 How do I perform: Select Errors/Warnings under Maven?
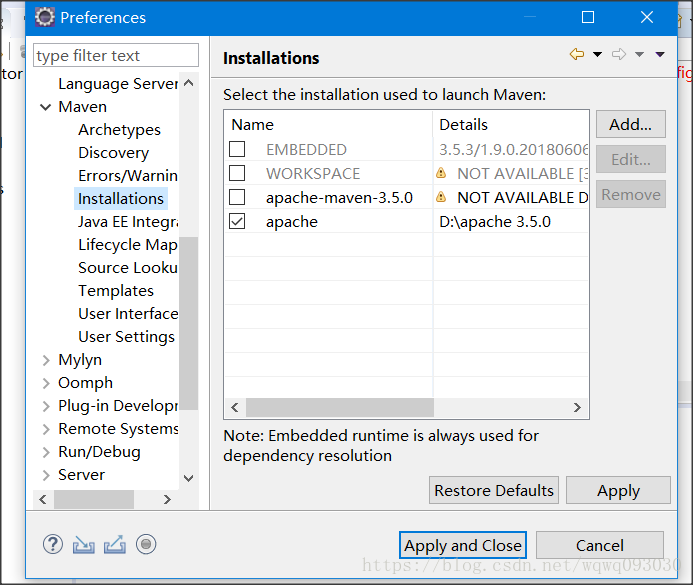pyautogui.click(x=128, y=176)
